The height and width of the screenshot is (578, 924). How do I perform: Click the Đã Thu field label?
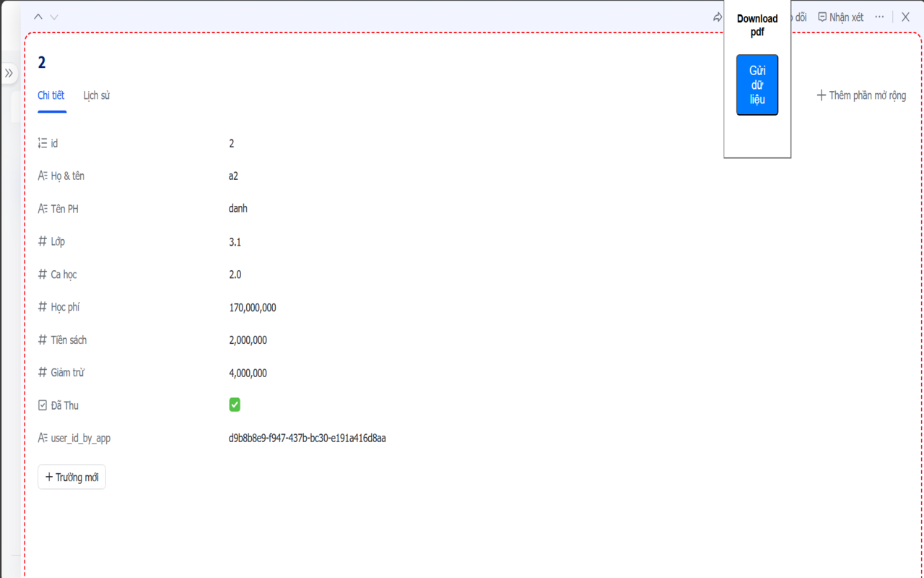(x=64, y=405)
